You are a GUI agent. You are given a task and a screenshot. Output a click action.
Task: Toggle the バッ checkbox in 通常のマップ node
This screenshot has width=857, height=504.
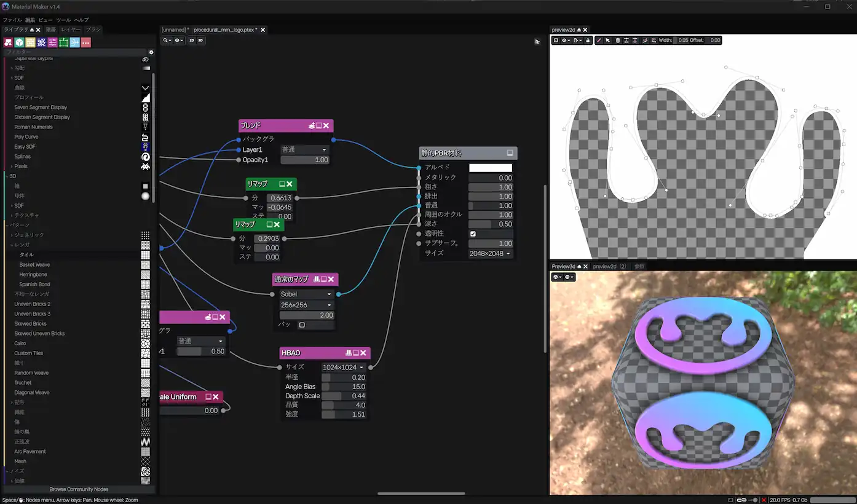(x=302, y=325)
